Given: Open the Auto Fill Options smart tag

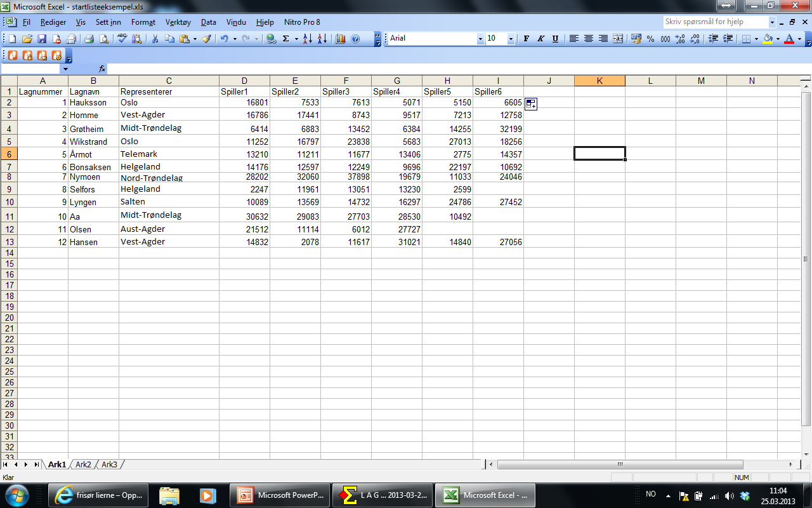Looking at the screenshot, I should [x=531, y=105].
